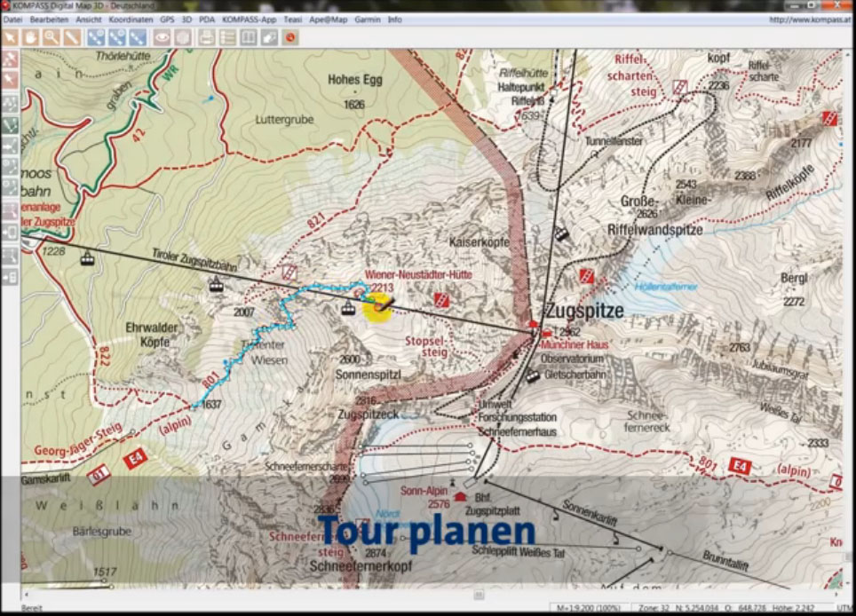Select the arrow pointer tool in toolbar
This screenshot has height=616, width=856.
(x=11, y=37)
